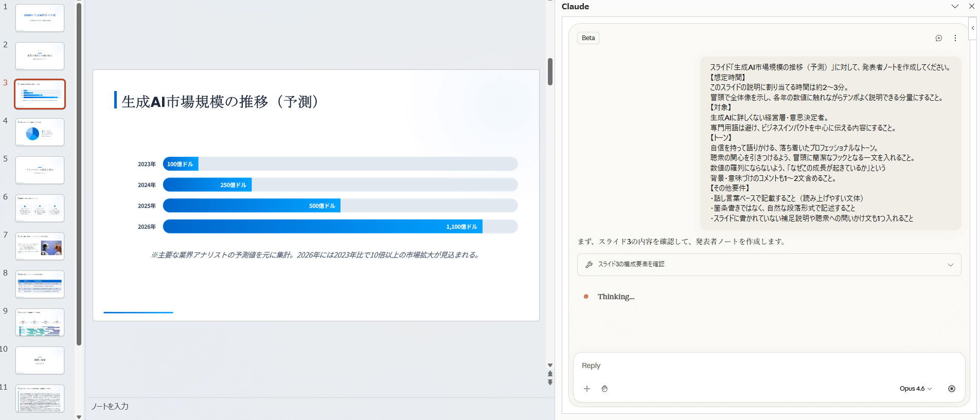Viewport: 980px width, 420px height.
Task: Go to previous slide using double-up arrow
Action: (550, 374)
